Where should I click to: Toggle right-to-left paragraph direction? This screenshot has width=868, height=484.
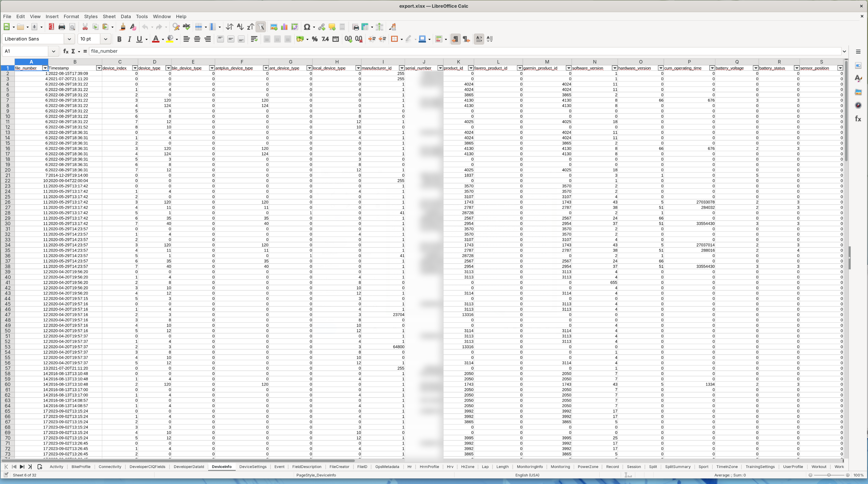(466, 39)
